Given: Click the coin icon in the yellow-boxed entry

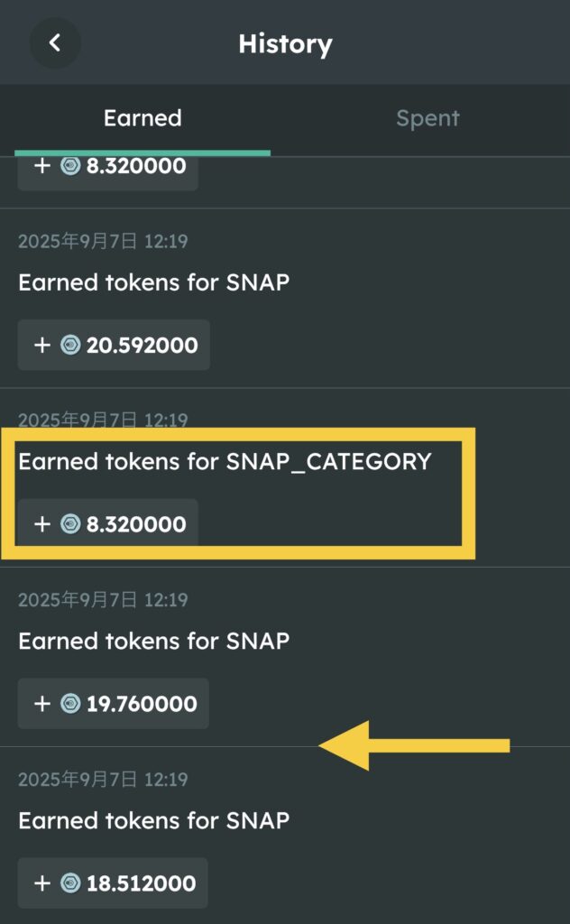Looking at the screenshot, I should point(70,524).
